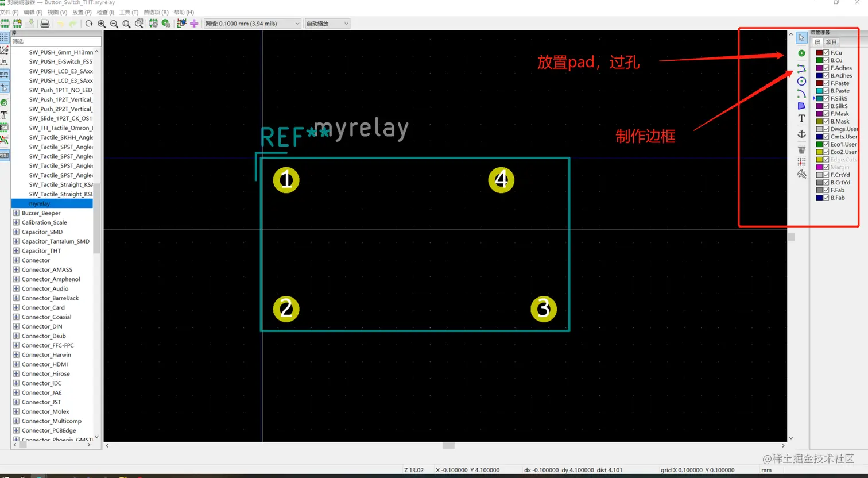Select the delete trash tool

[801, 150]
